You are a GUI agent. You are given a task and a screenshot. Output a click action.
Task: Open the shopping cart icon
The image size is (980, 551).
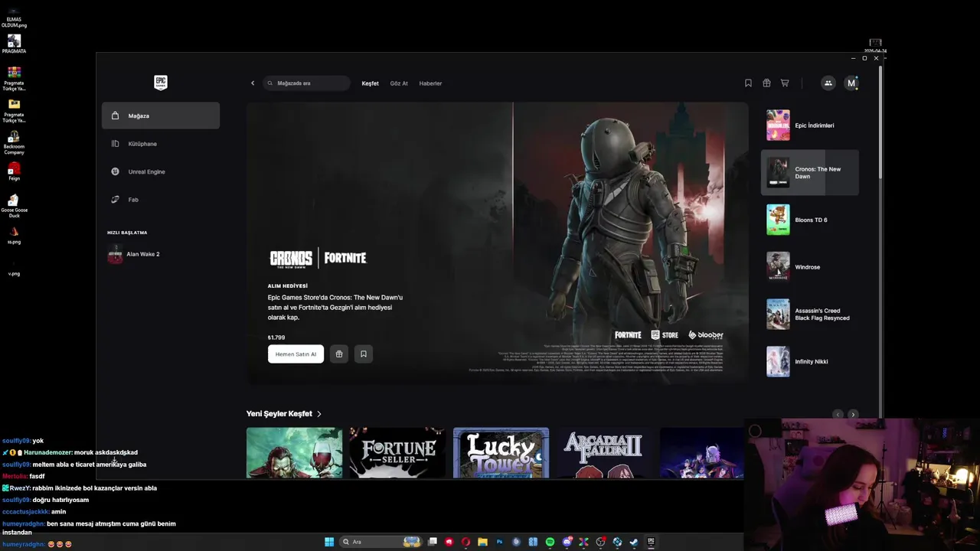coord(785,83)
